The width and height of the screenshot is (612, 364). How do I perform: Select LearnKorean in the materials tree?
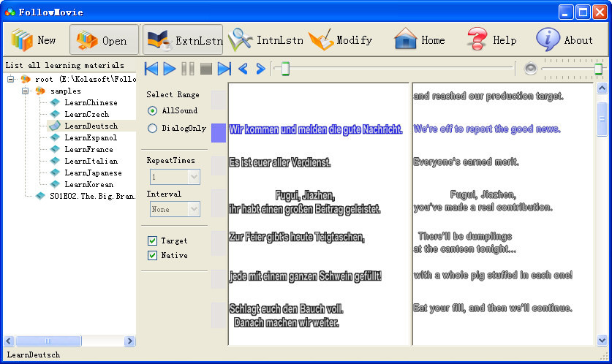click(x=88, y=184)
